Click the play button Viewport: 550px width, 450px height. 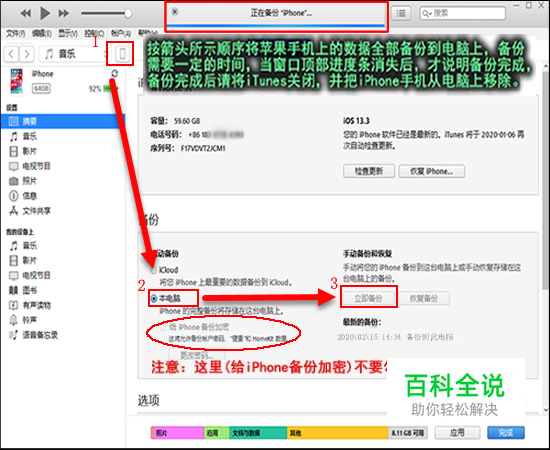pyautogui.click(x=45, y=13)
